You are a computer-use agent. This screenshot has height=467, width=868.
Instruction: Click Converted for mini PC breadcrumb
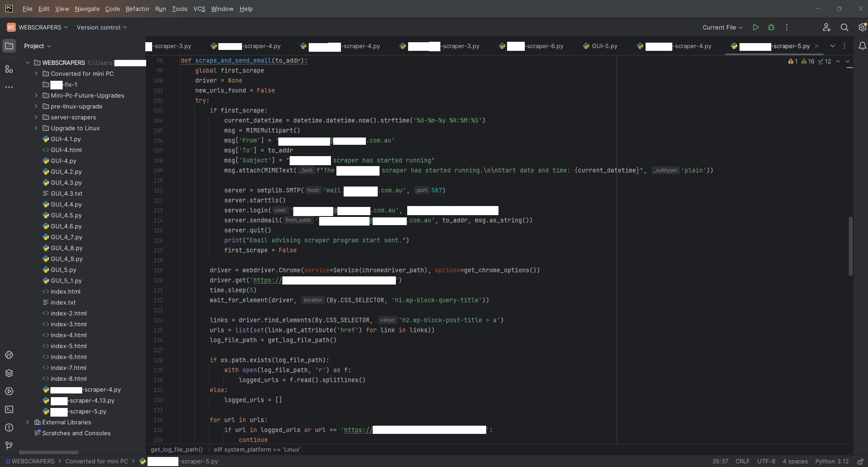point(97,461)
